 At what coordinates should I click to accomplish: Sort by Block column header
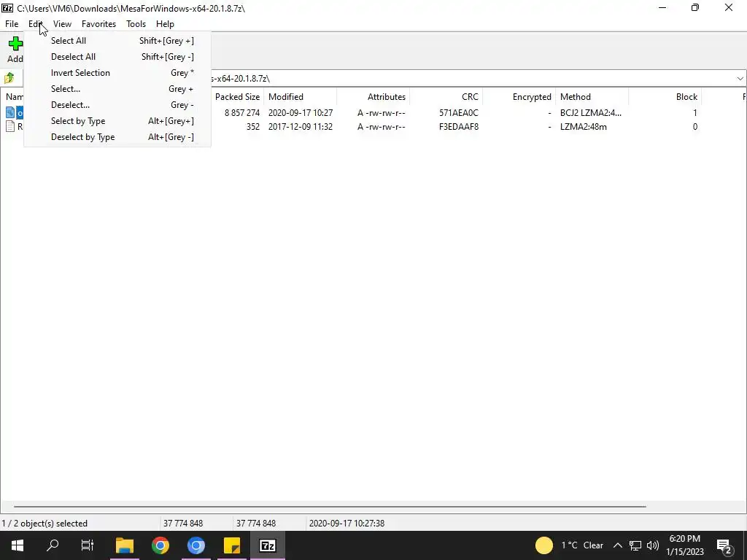pyautogui.click(x=665, y=97)
